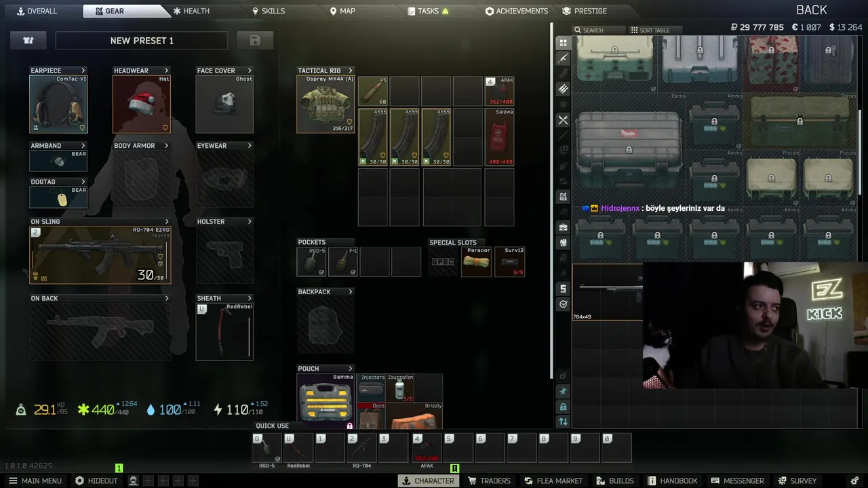Save the preset with the floppy disk icon

pos(255,41)
